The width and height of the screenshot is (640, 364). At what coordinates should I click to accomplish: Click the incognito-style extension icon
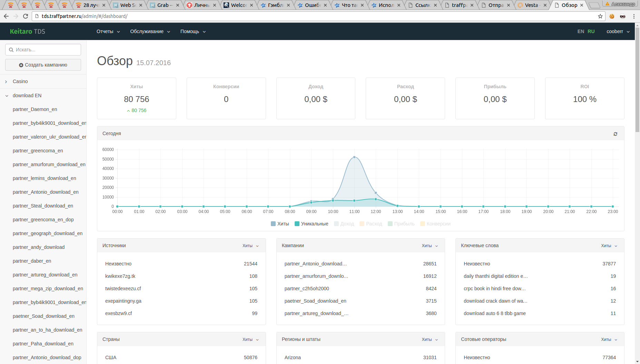[623, 16]
